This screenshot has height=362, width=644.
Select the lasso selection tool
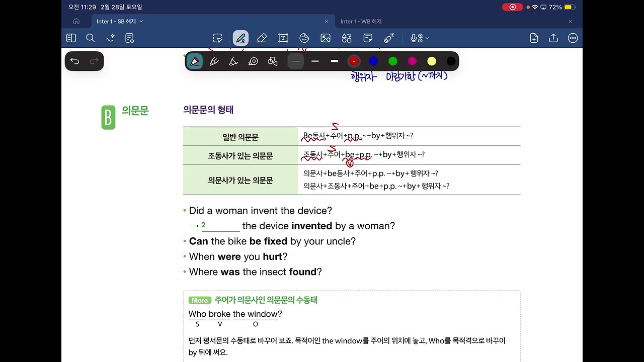coord(217,38)
